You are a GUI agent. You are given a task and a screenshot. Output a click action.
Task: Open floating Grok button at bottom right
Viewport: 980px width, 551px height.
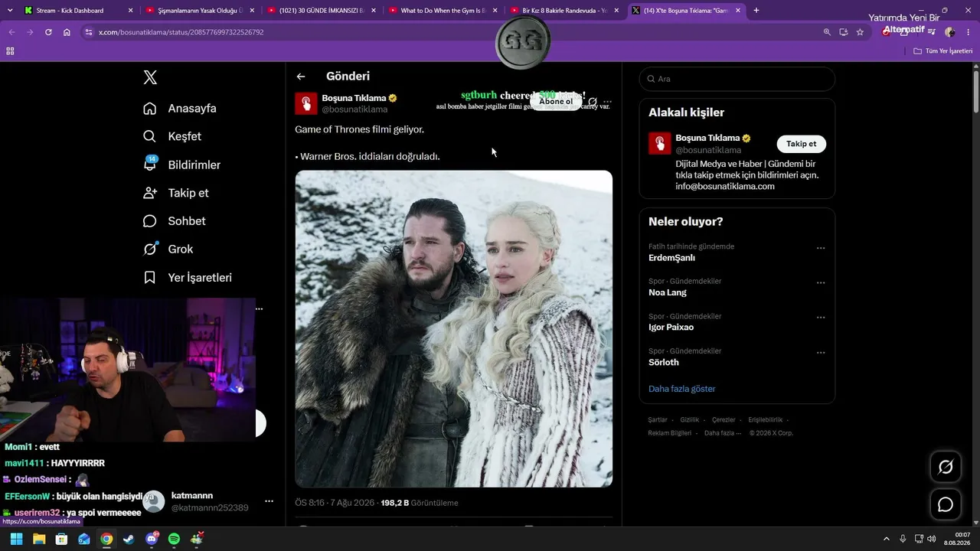[946, 467]
